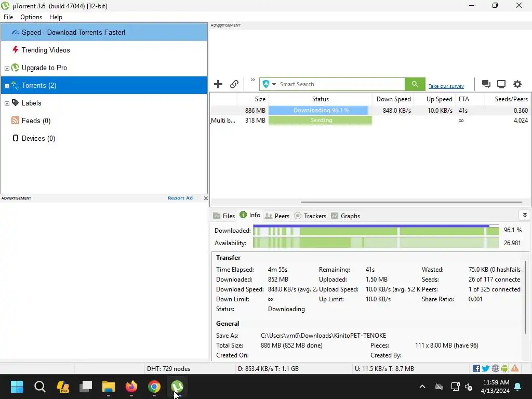532x399 pixels.
Task: Switch to the Info tab
Action: [250, 215]
